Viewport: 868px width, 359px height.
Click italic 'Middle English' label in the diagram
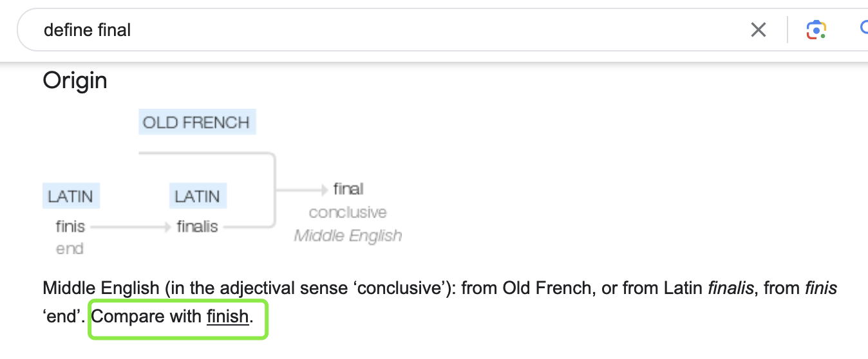point(348,235)
